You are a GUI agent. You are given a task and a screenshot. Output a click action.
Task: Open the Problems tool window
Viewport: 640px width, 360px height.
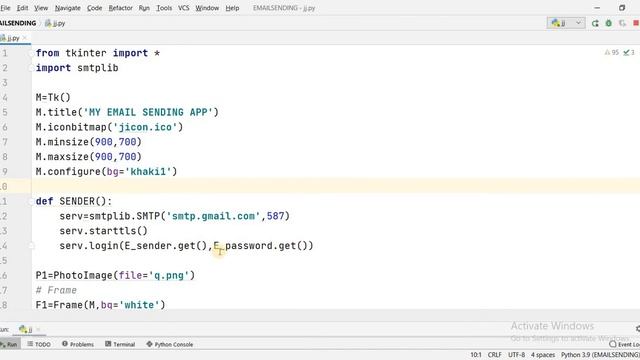pos(78,344)
